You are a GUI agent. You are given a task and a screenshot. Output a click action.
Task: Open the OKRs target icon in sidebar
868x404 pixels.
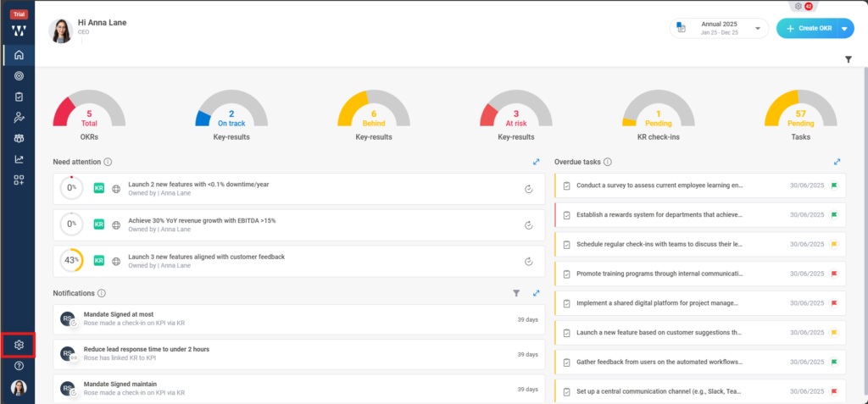(19, 76)
